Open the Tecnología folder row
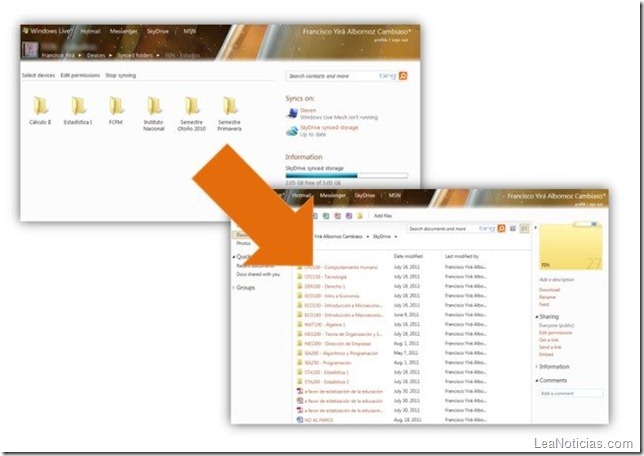The image size is (644, 456). [x=326, y=277]
